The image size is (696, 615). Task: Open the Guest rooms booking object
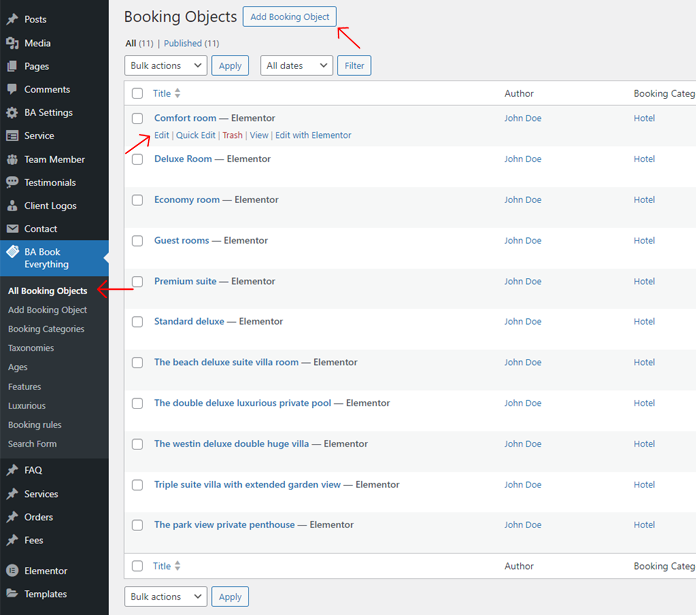182,240
